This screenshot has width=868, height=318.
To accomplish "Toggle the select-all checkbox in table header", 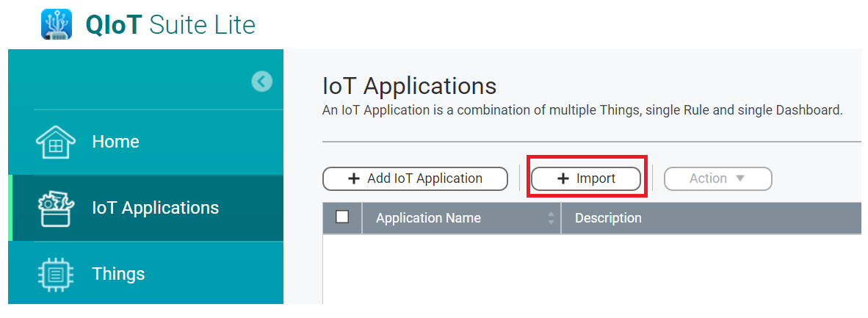I will 342,217.
